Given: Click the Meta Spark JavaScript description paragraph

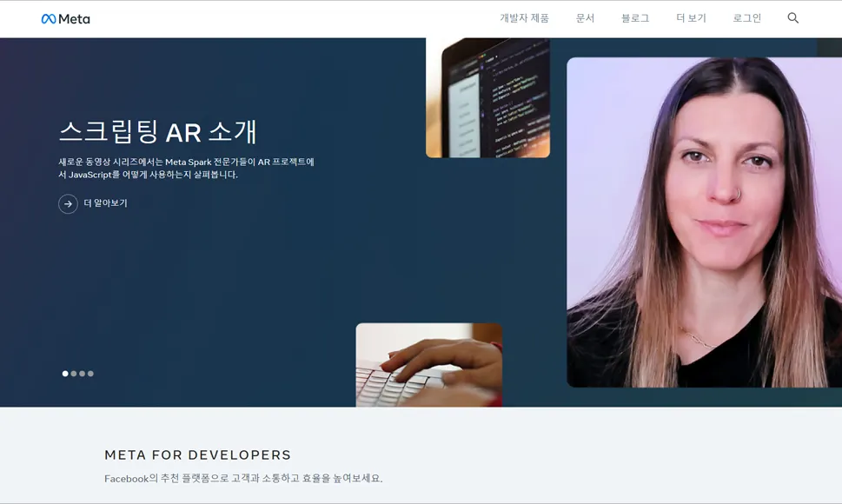Looking at the screenshot, I should (x=186, y=168).
